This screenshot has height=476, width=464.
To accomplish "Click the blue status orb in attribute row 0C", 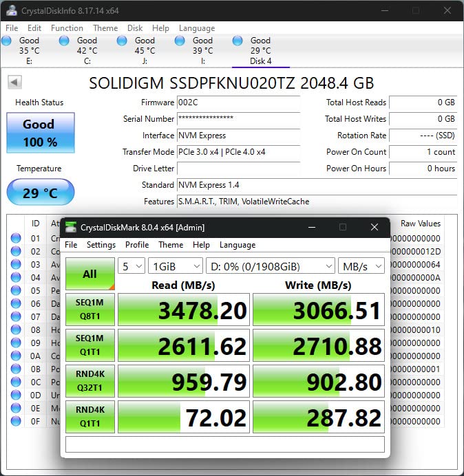I will point(16,382).
